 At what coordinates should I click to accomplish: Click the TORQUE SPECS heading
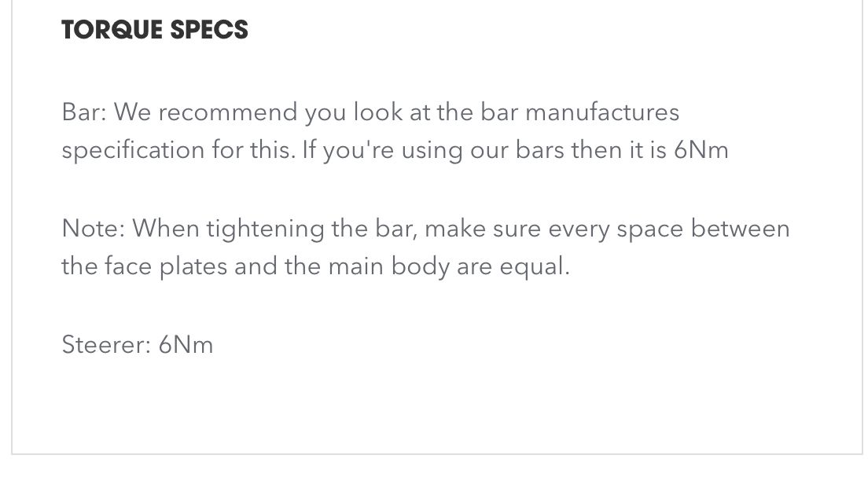coord(155,30)
